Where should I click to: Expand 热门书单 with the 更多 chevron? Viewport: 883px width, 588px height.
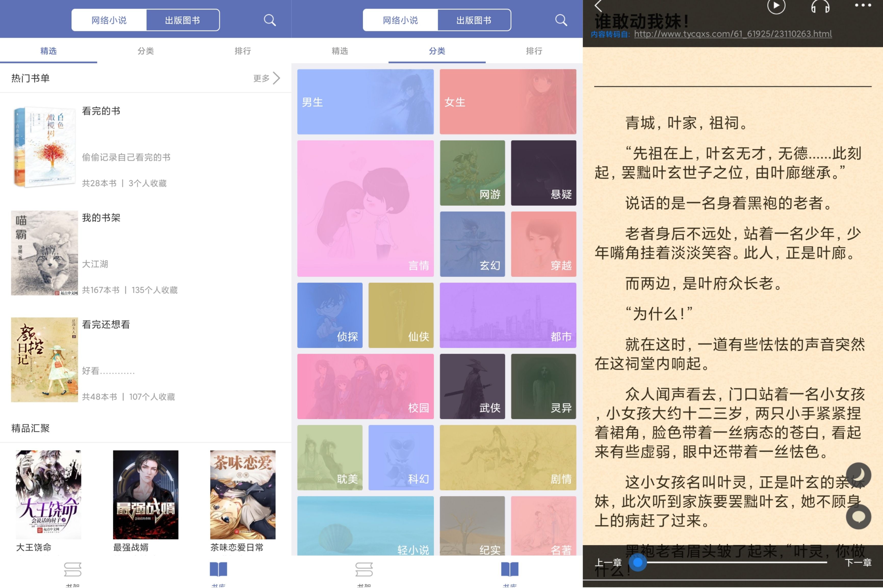pos(267,78)
